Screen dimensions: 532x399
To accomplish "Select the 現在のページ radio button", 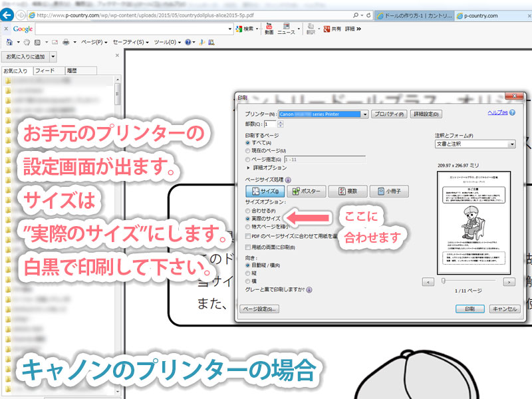I will tap(247, 151).
